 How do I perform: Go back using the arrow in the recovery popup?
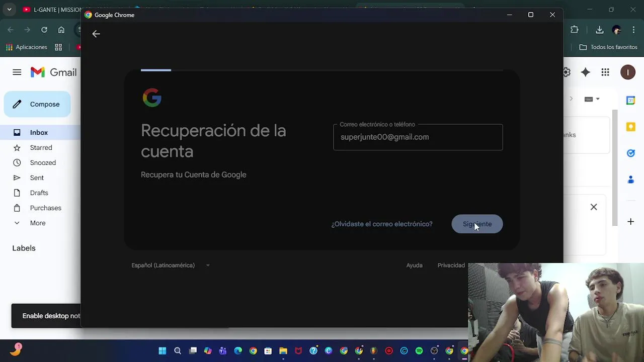[96, 34]
